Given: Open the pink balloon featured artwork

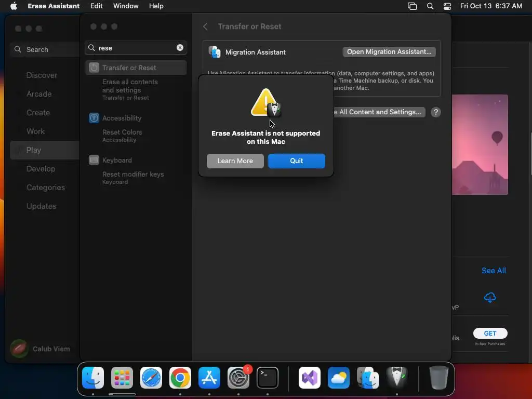Looking at the screenshot, I should [x=480, y=144].
